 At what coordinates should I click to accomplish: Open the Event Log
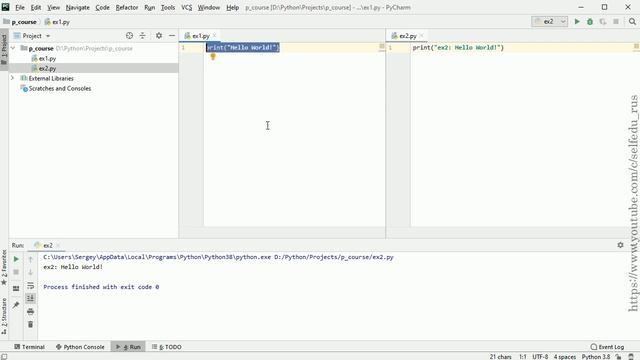tap(607, 347)
